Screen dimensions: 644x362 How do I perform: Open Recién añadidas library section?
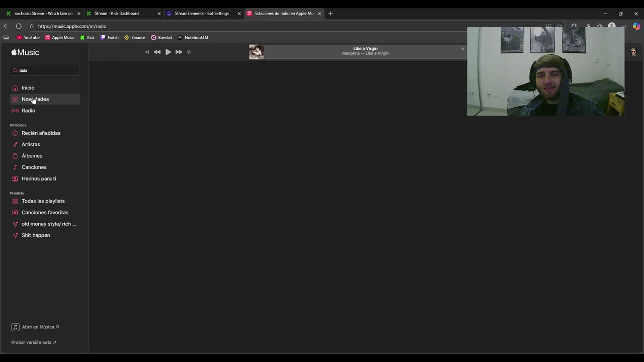45,133
